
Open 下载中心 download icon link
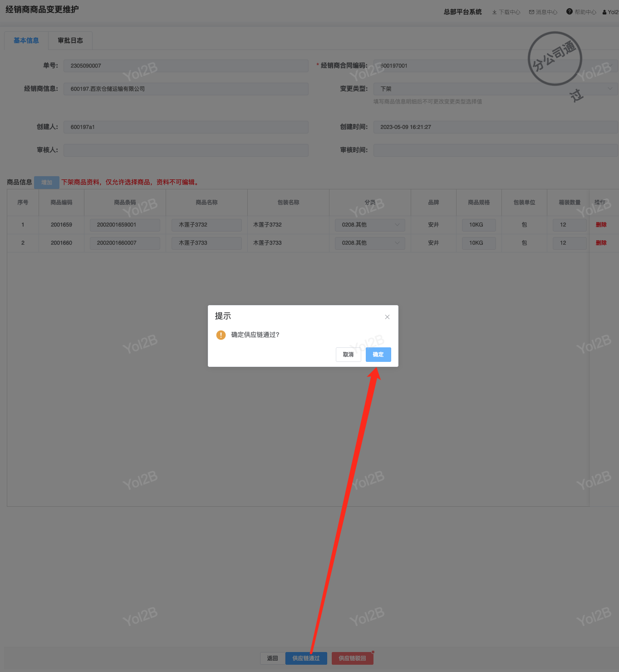[495, 12]
